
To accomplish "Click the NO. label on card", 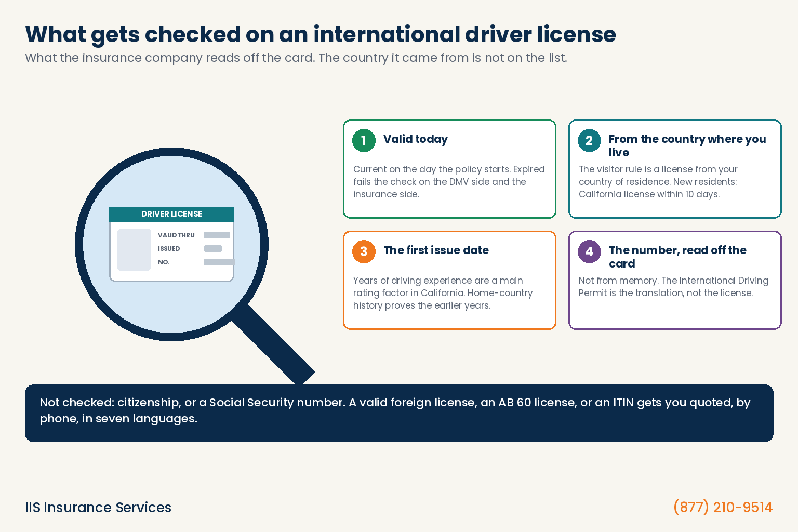I will pos(164,262).
